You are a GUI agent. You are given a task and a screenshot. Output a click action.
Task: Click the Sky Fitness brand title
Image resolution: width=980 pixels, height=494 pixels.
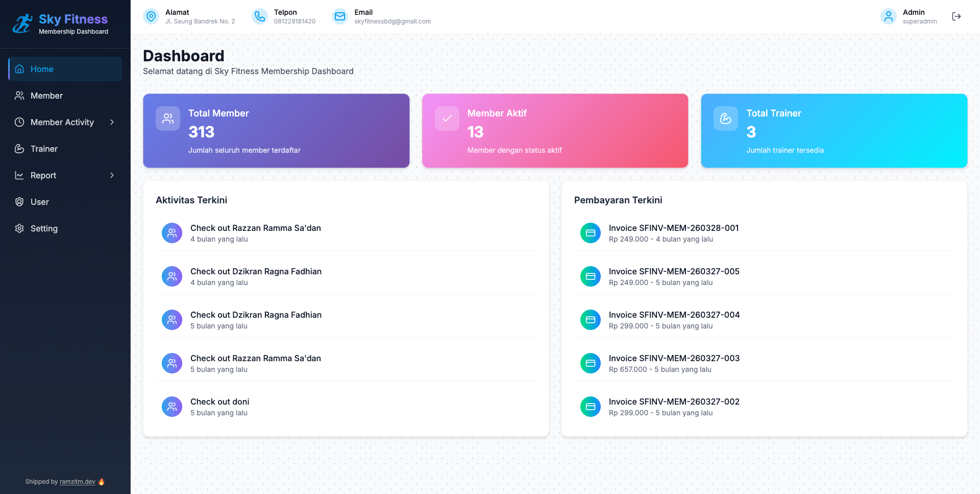[x=73, y=19]
